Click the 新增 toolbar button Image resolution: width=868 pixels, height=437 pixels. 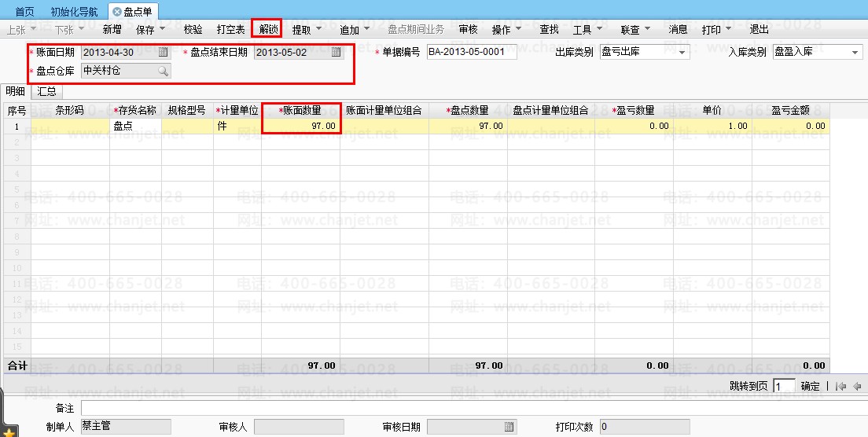(112, 29)
